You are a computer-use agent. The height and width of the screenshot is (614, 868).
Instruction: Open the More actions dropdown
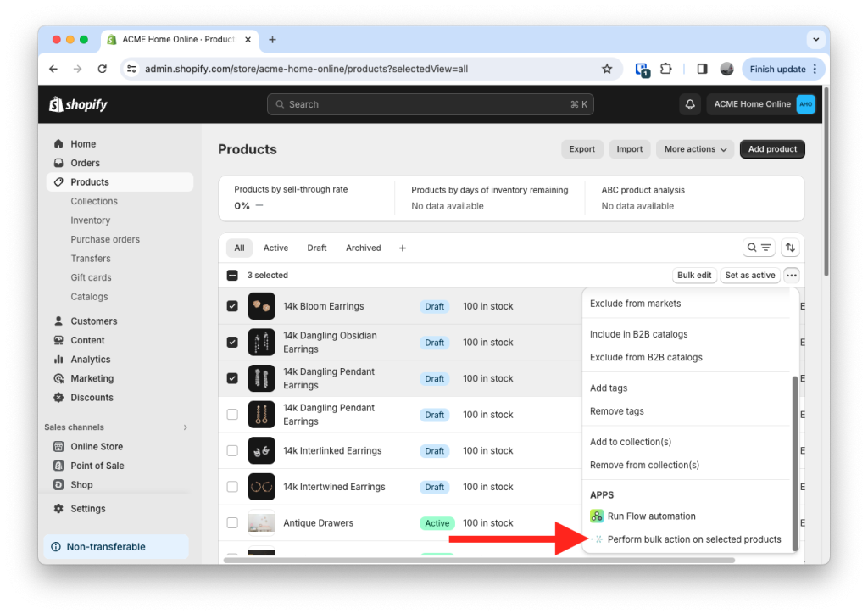tap(694, 149)
